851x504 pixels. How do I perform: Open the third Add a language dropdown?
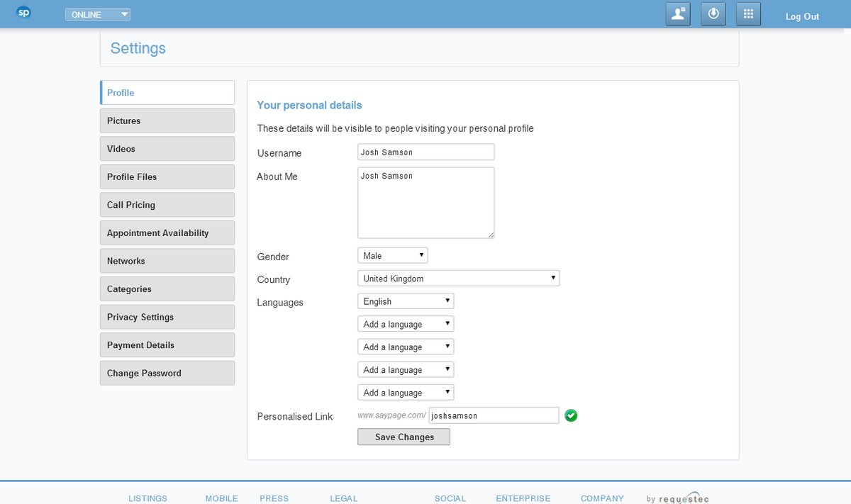406,369
